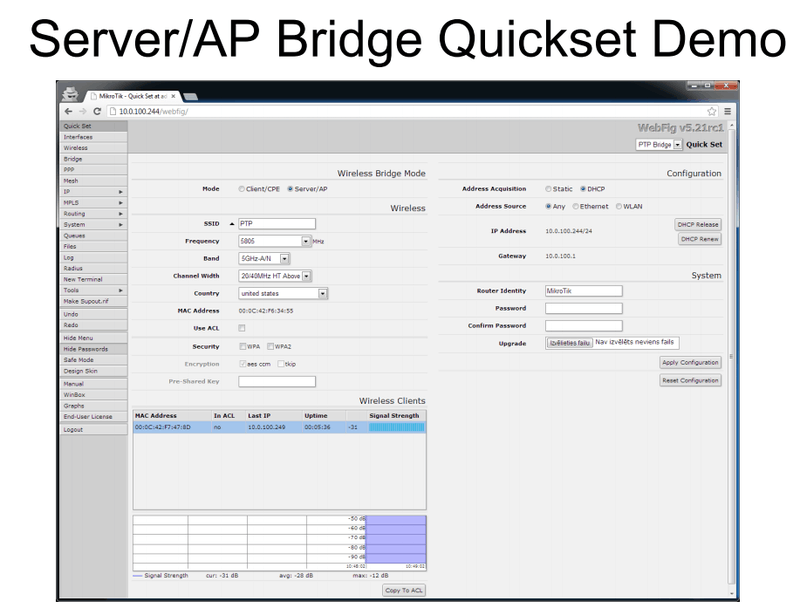Open the Country dropdown
Viewport: 800px width, 608px height.
click(322, 294)
